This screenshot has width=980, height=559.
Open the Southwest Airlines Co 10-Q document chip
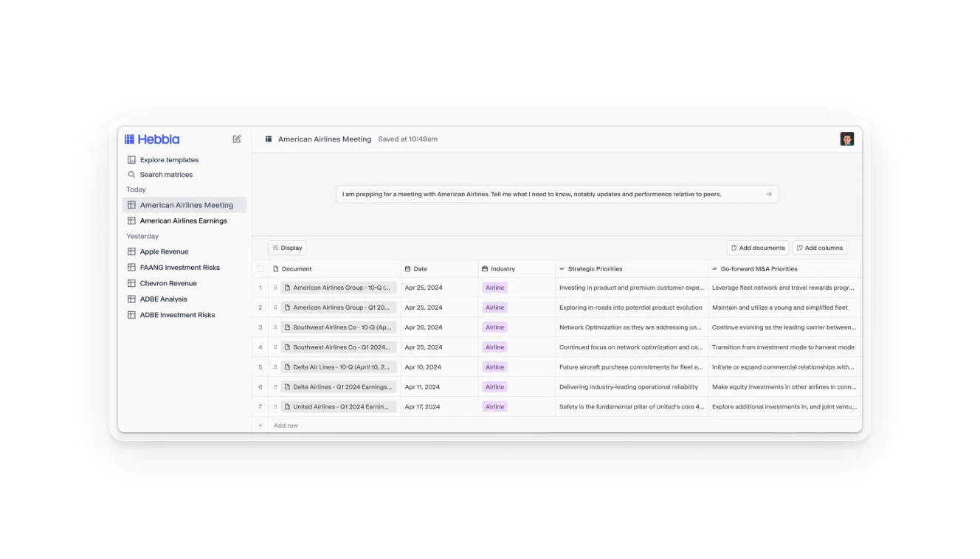339,327
